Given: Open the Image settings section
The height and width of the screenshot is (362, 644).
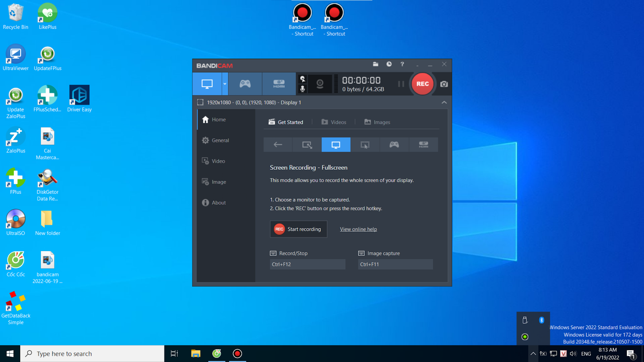Looking at the screenshot, I should pos(226,182).
